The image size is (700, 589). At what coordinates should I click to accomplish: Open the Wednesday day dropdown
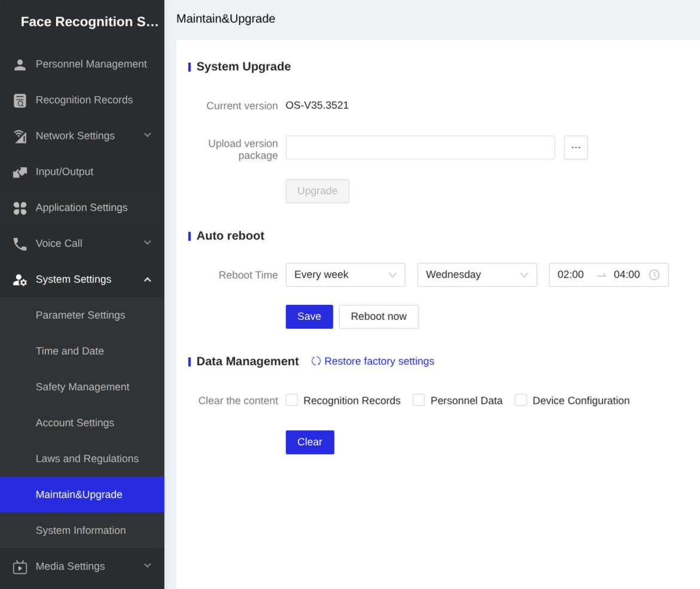[477, 275]
